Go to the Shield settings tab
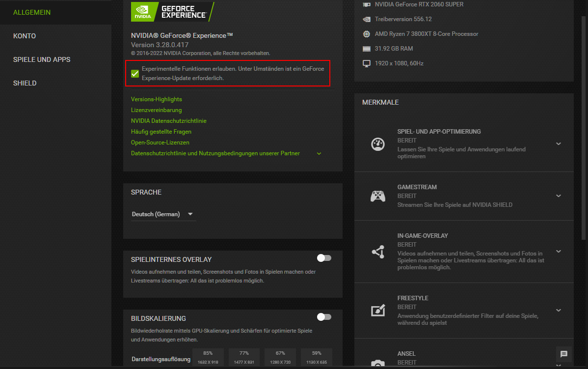588x369 pixels. click(25, 84)
